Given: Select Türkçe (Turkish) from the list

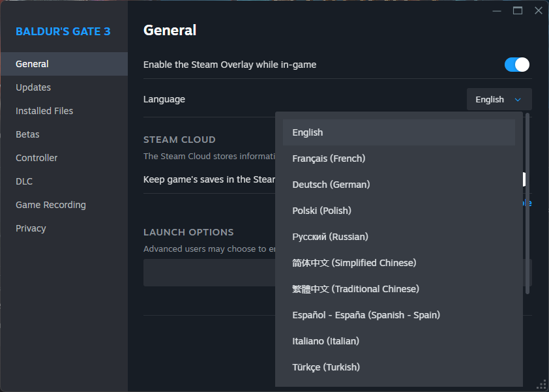Looking at the screenshot, I should [x=399, y=367].
